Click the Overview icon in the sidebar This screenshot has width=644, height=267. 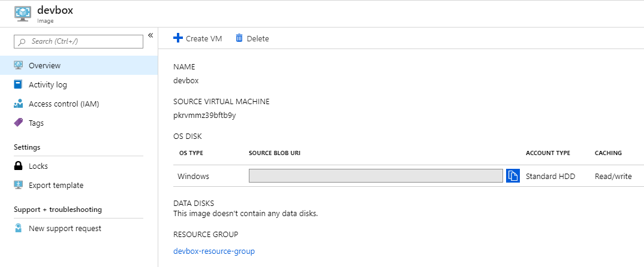tap(18, 65)
